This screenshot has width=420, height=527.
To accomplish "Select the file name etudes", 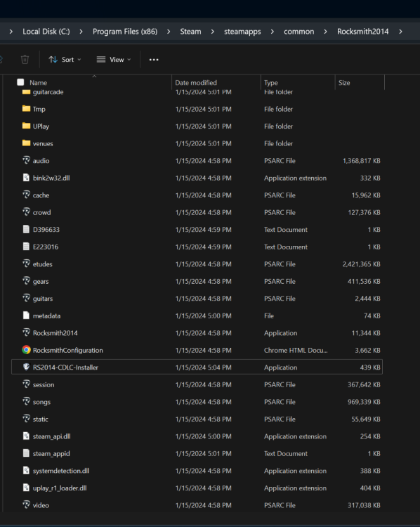I will tap(43, 264).
